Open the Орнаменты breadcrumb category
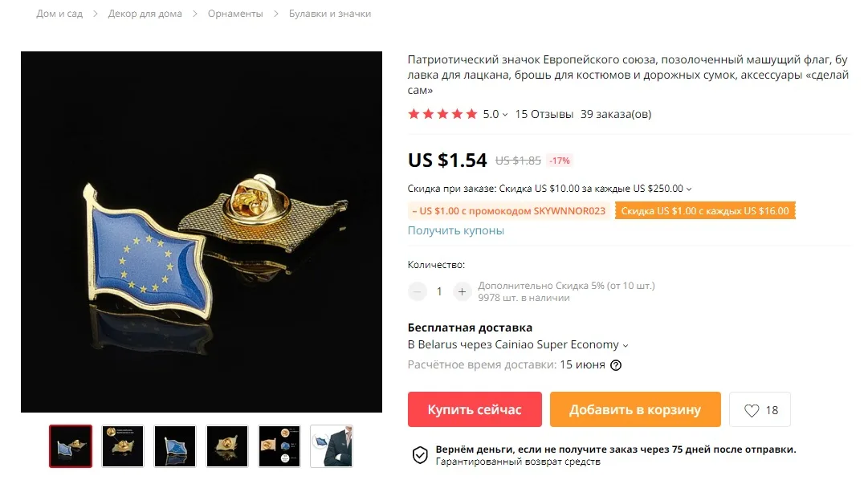Screen dimensions: 868x480 (x=235, y=14)
